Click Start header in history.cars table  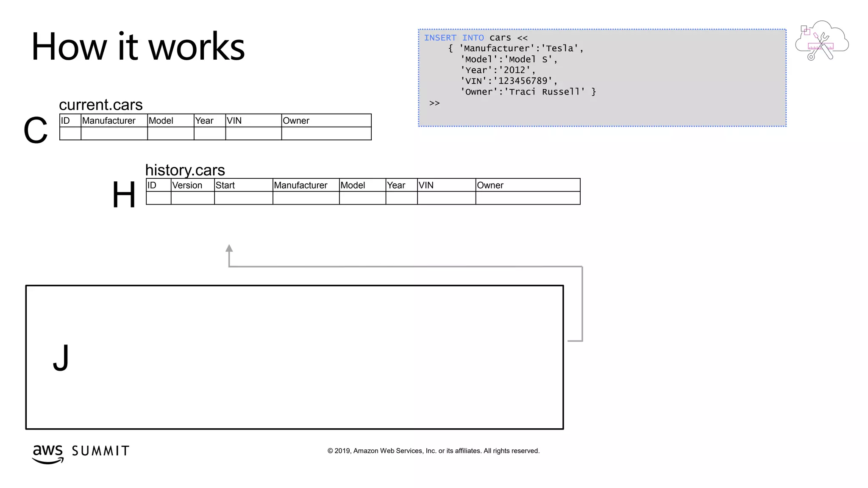225,185
